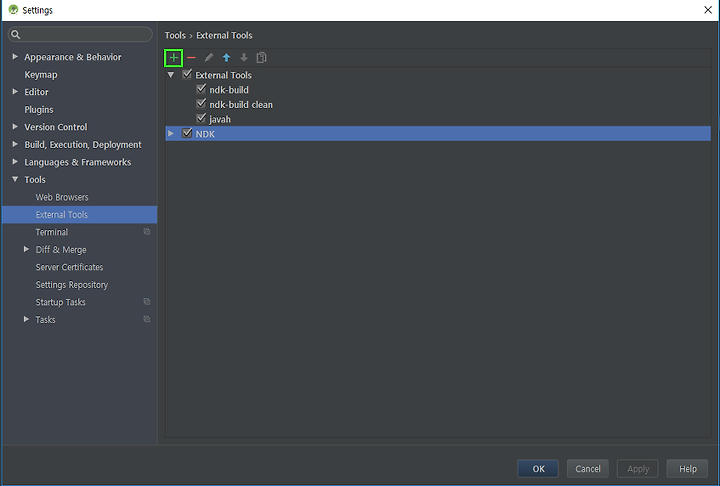Expand the Diff & Merge arrow

pos(27,249)
